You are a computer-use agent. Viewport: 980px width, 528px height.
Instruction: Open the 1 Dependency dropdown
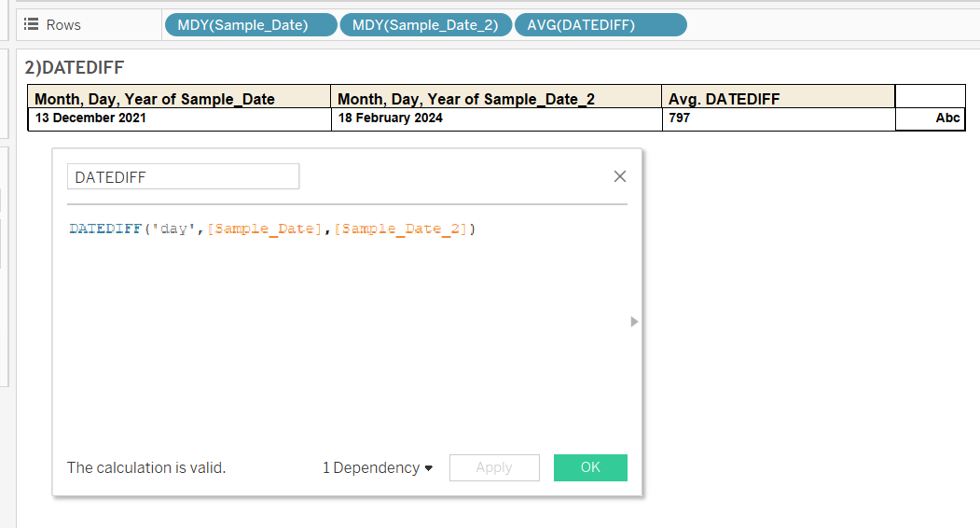click(378, 468)
